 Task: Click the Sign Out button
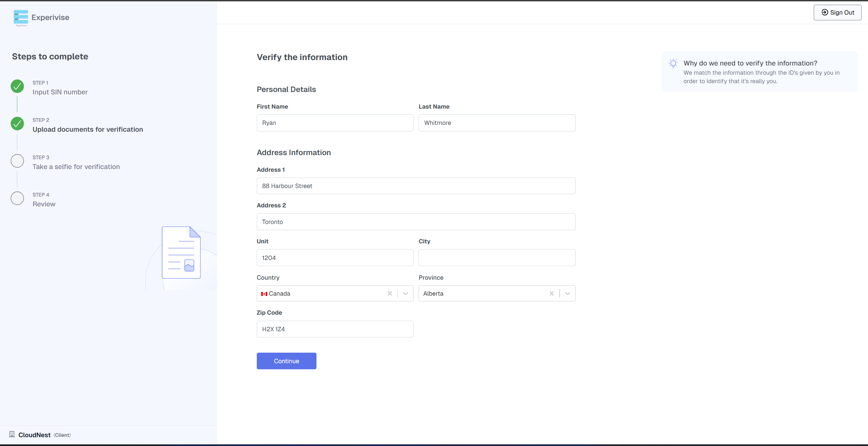[x=837, y=13]
